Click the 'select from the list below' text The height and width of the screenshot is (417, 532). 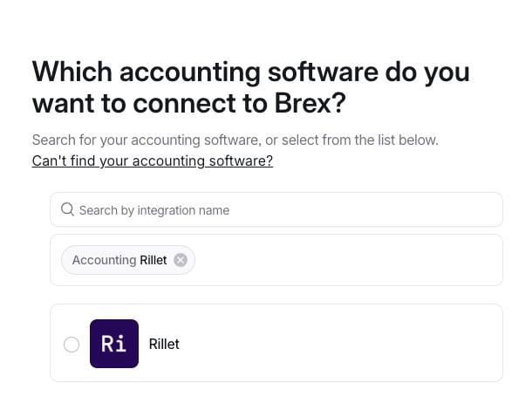click(x=365, y=140)
